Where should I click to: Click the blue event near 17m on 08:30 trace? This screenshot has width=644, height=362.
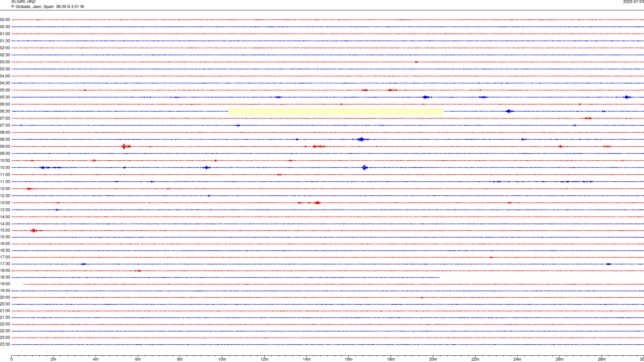[362, 139]
